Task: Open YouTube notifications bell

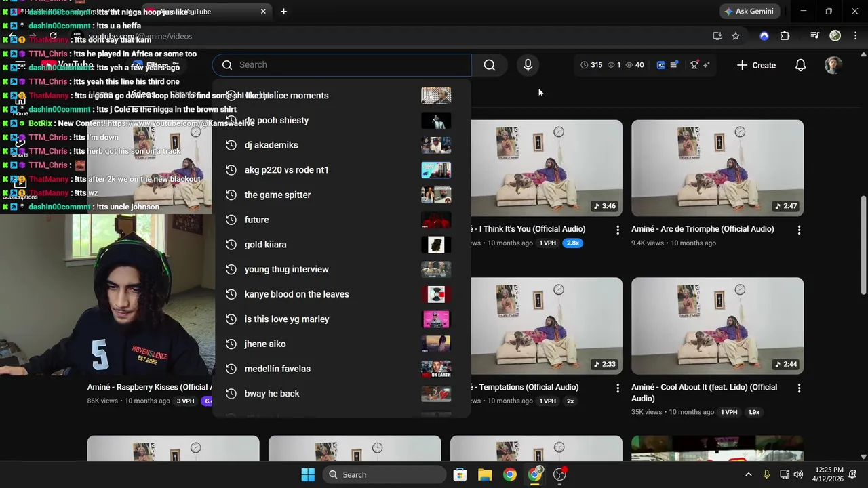Action: 800,65
